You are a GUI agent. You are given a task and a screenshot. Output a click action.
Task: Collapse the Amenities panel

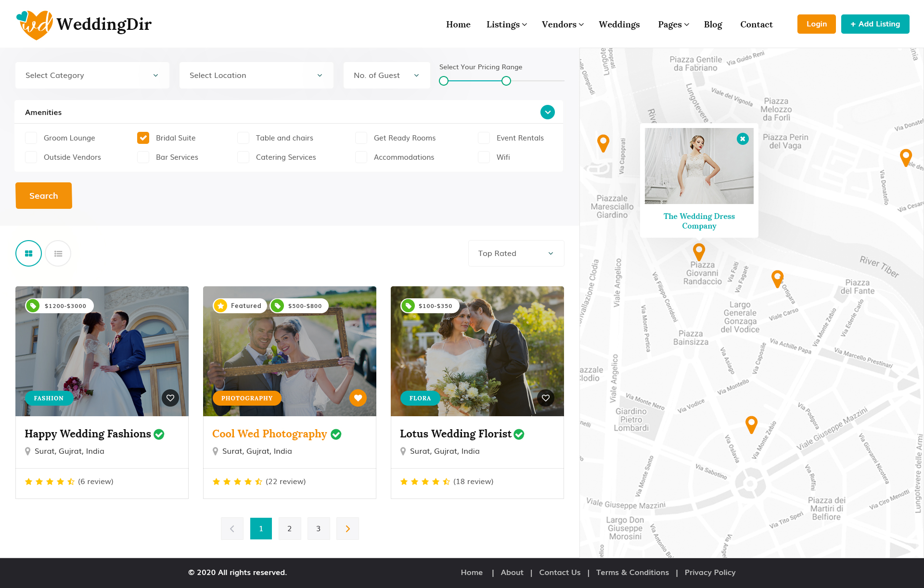click(x=547, y=112)
